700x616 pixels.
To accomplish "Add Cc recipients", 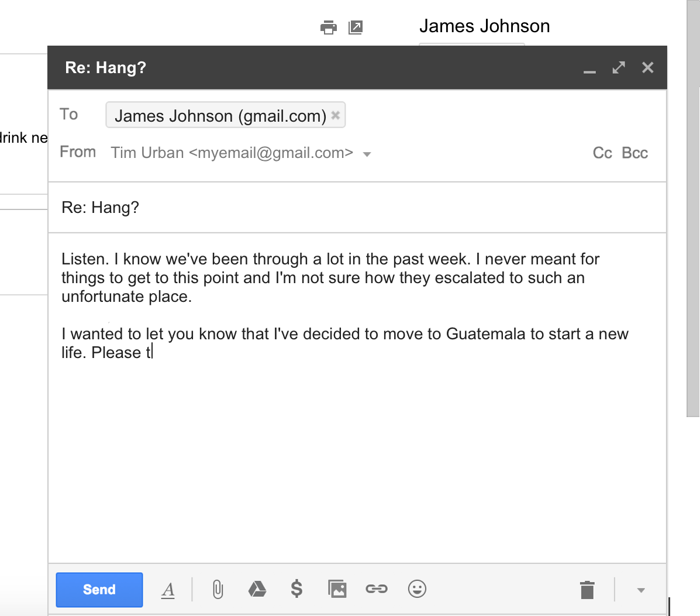I will (x=602, y=153).
